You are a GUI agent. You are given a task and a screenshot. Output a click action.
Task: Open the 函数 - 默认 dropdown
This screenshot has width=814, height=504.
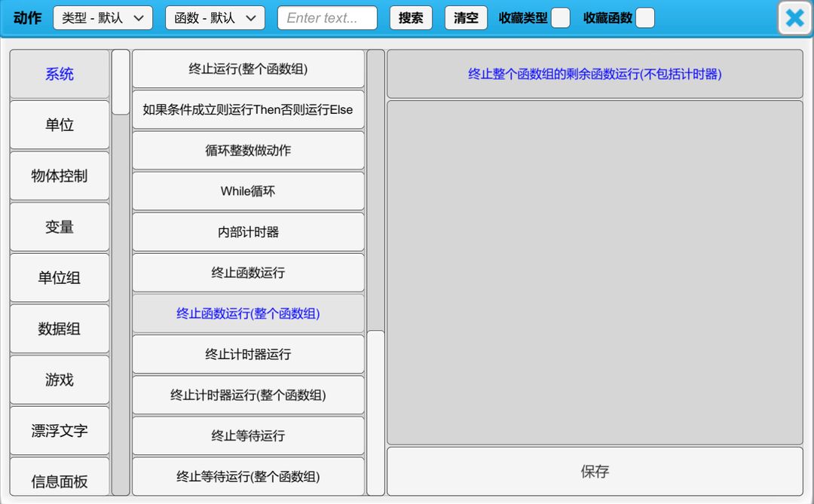click(x=215, y=18)
